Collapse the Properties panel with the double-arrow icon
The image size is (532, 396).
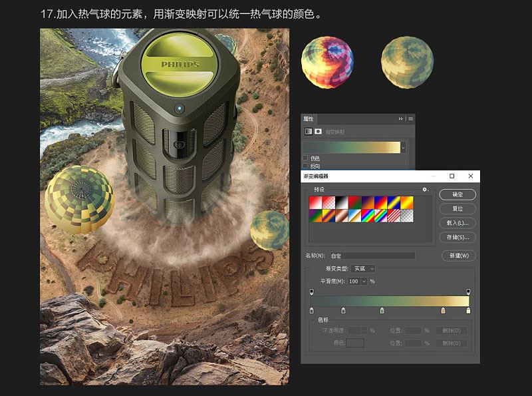point(400,118)
